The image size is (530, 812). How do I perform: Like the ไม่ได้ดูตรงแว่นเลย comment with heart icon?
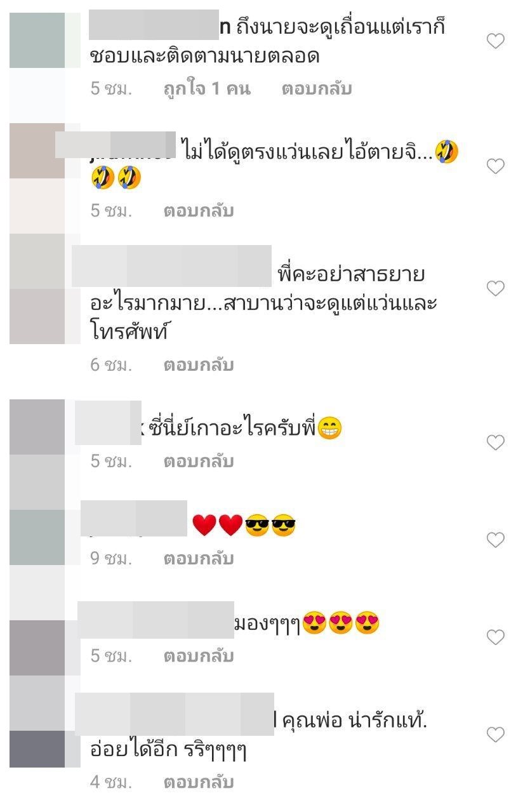495,166
